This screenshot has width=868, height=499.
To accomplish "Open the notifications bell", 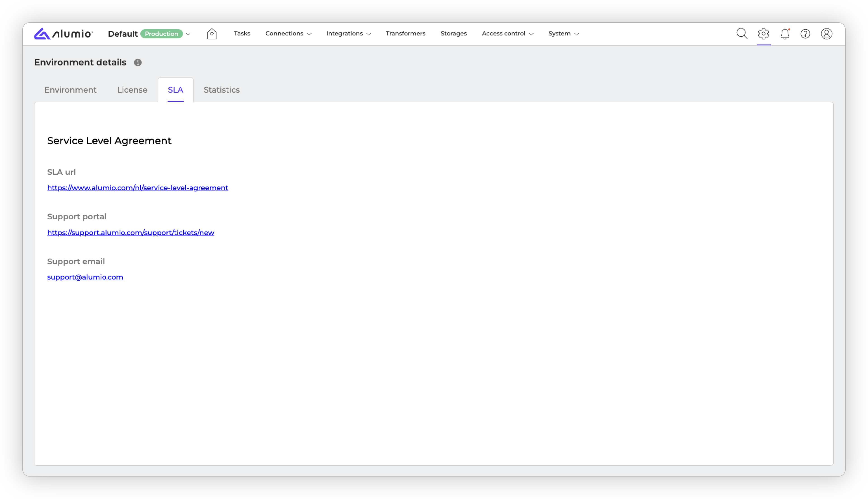I will point(785,34).
